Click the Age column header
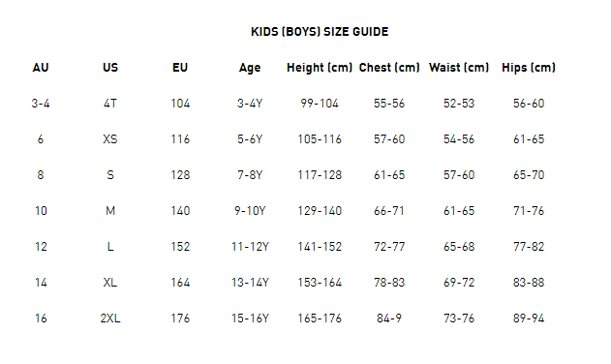 (250, 68)
